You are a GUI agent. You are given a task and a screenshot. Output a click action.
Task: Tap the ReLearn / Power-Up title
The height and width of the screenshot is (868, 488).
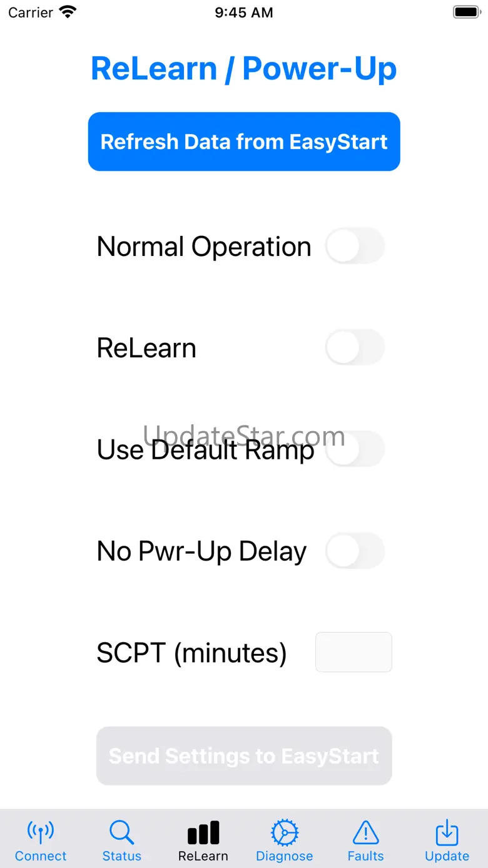point(244,68)
